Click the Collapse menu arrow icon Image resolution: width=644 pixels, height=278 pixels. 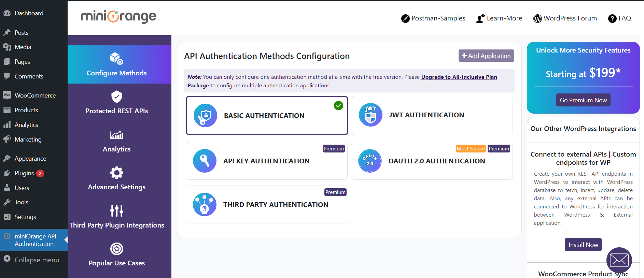click(7, 259)
